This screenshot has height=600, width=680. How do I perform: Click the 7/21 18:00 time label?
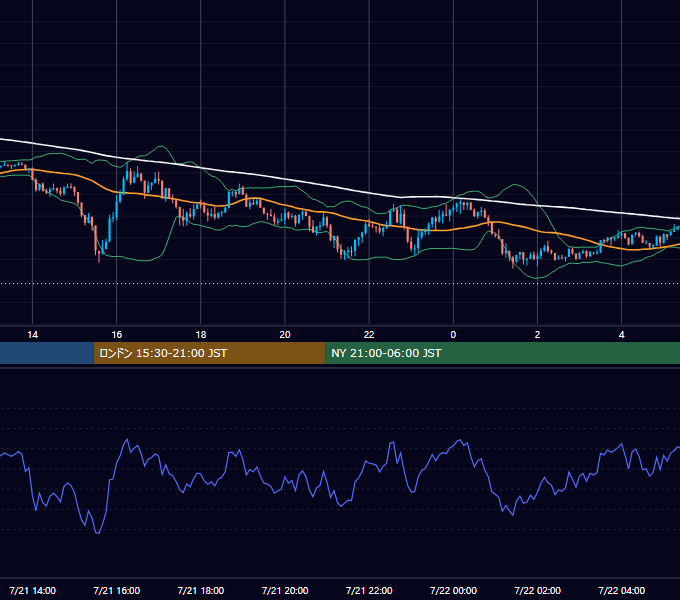coord(201,590)
